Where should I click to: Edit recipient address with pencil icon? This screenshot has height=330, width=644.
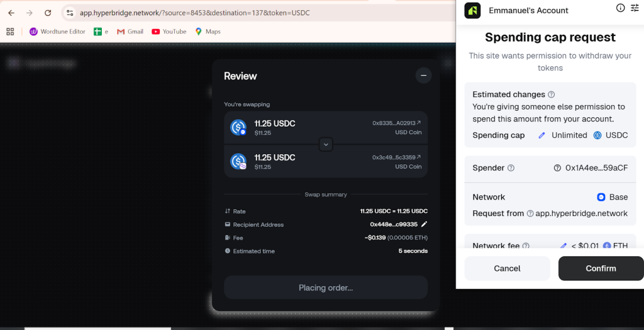[x=425, y=224]
